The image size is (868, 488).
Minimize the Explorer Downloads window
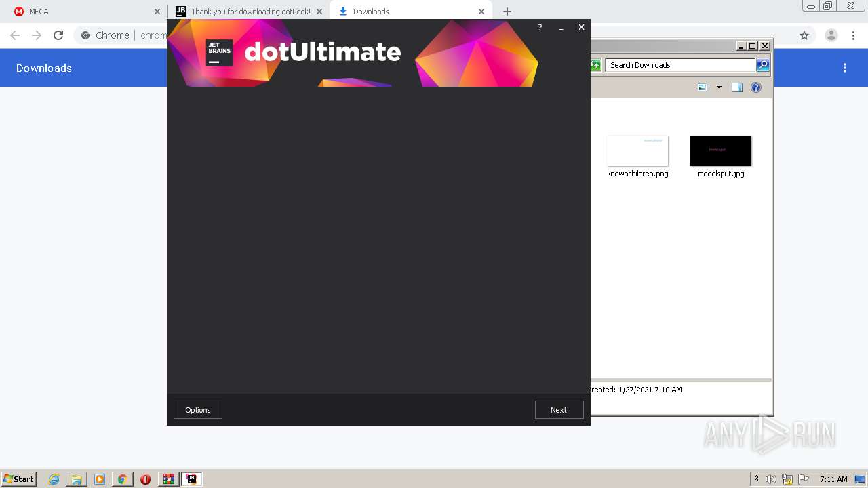pos(741,46)
